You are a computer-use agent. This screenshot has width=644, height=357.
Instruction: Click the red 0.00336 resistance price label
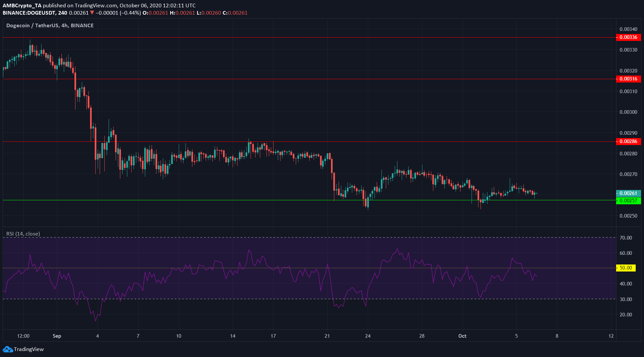pyautogui.click(x=628, y=37)
